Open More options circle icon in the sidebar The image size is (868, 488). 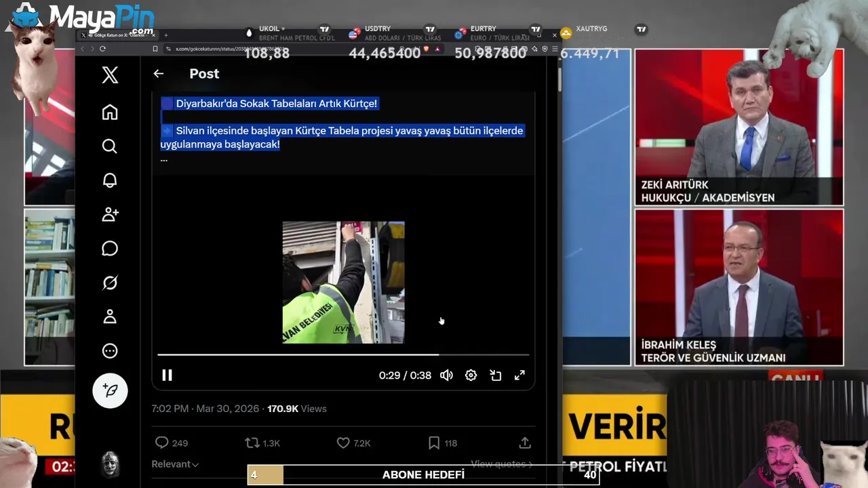(110, 351)
